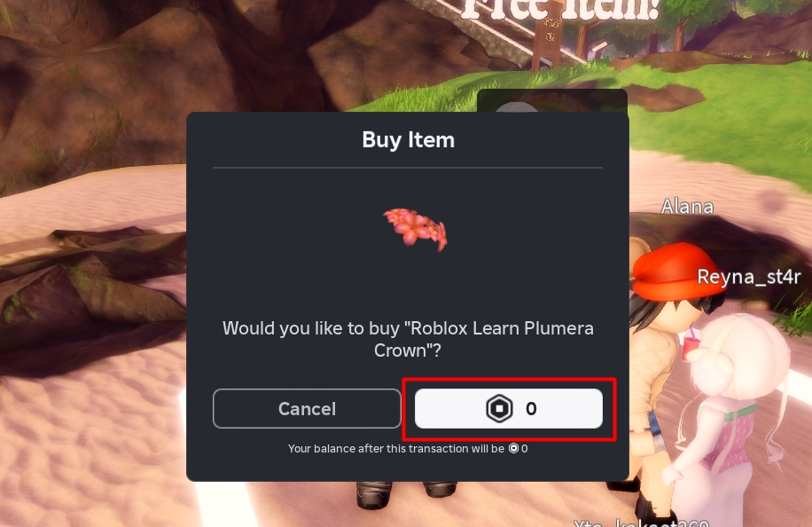Click the dark panel behind the dialog
The height and width of the screenshot is (527, 812).
coord(552,100)
